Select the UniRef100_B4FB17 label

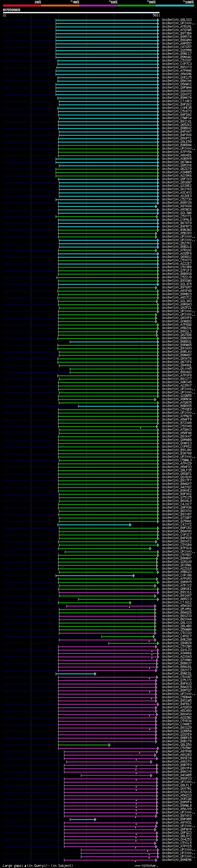click(x=177, y=704)
